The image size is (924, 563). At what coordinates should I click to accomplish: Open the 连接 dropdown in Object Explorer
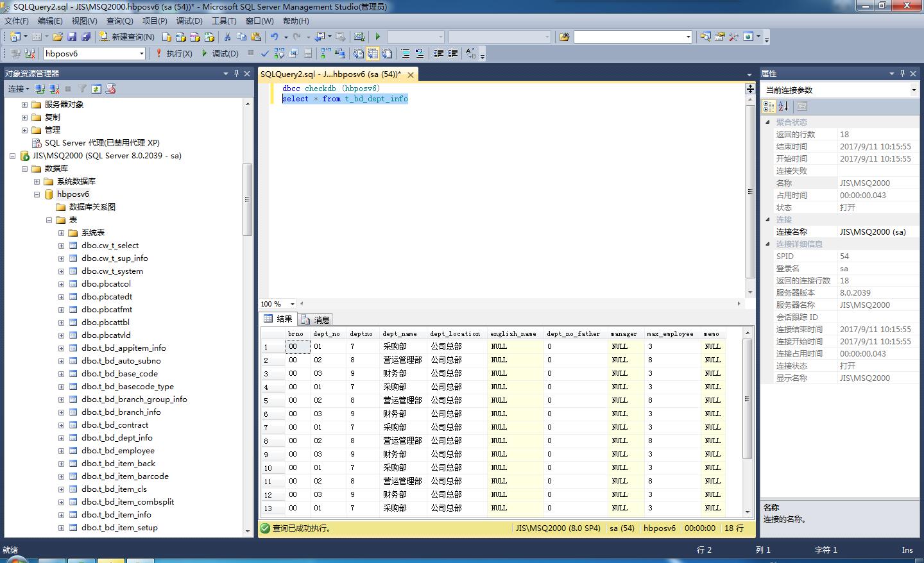tap(18, 89)
